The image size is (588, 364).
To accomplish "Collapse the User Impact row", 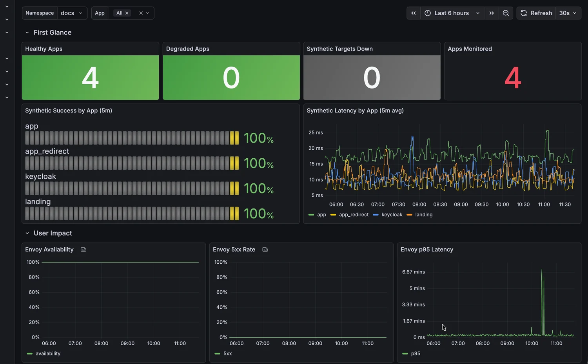I will click(27, 233).
